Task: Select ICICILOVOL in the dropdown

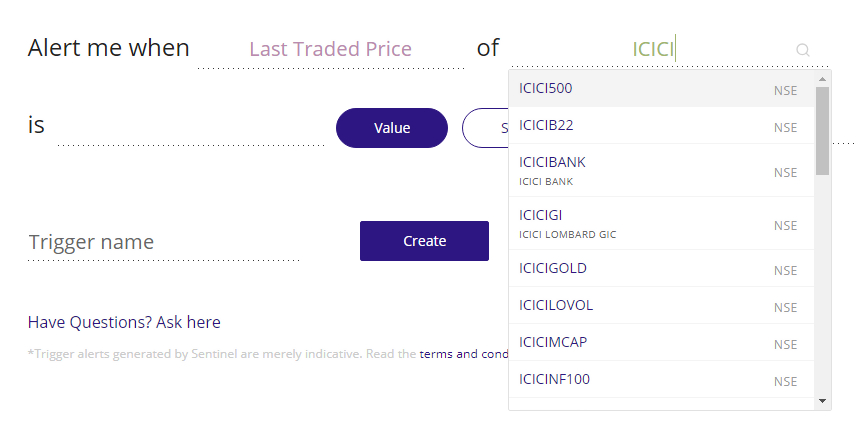Action: coord(660,306)
